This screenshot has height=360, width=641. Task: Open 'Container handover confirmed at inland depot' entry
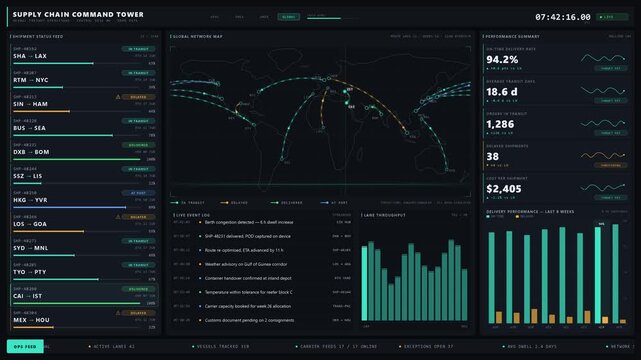[262, 278]
